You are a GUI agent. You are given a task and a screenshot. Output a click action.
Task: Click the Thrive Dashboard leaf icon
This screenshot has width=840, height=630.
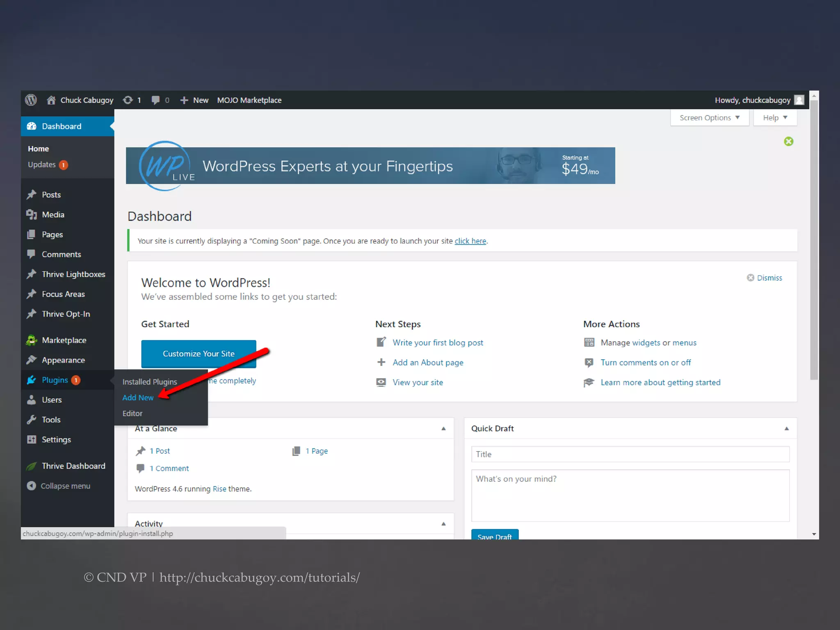(x=32, y=466)
